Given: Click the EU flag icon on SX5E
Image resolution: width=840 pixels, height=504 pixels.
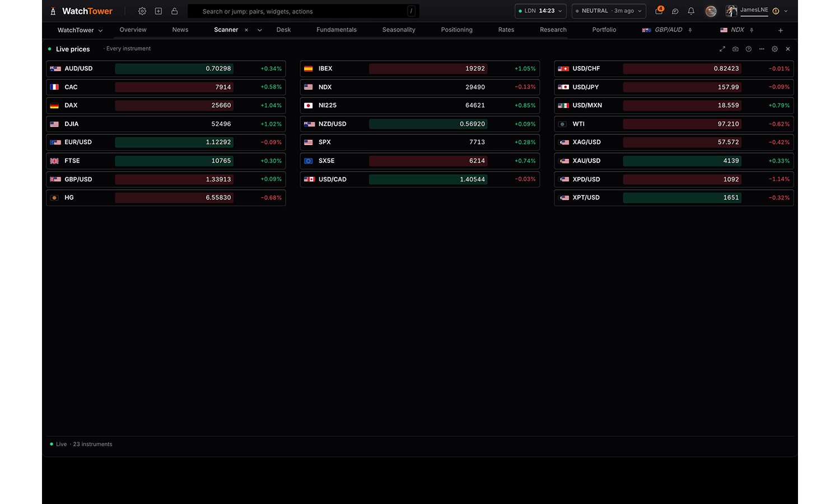Looking at the screenshot, I should (x=309, y=161).
